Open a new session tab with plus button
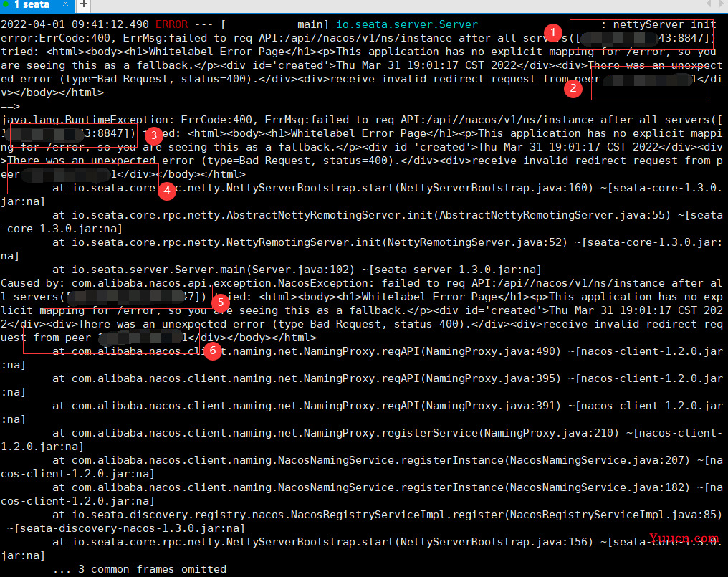Screen dimensions: 728x577 tap(83, 5)
